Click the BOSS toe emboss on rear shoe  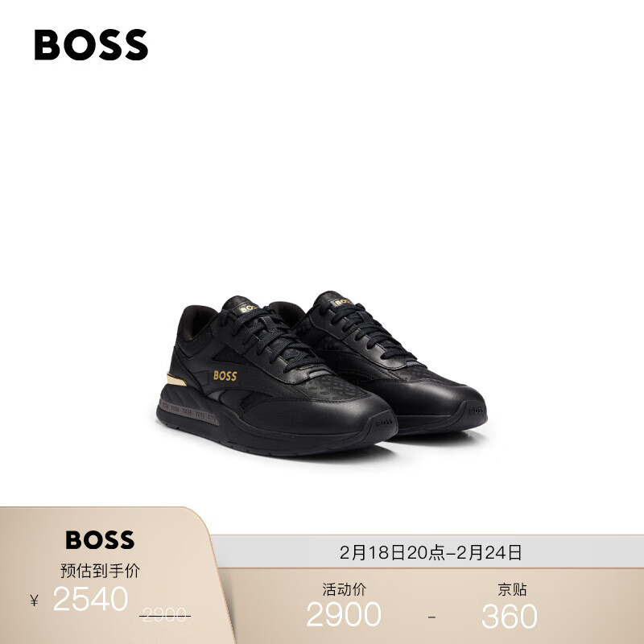[476, 411]
